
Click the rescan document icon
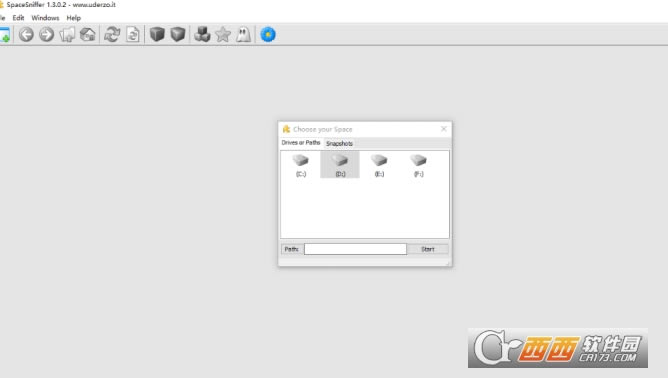(133, 35)
